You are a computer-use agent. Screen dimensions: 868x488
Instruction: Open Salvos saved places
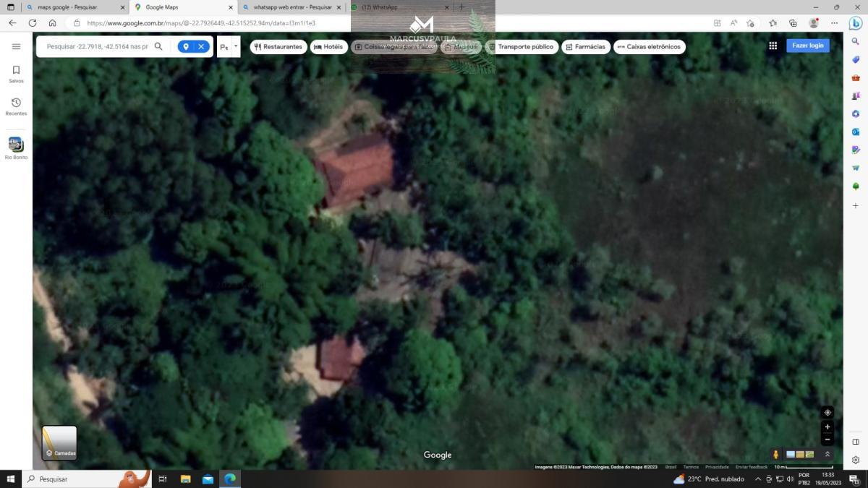click(x=16, y=74)
